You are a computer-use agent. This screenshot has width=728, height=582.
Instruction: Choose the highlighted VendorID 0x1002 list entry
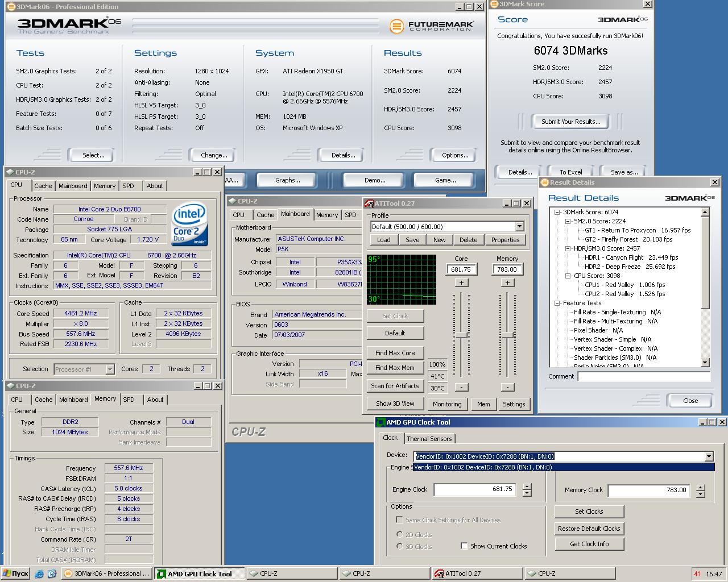point(564,467)
